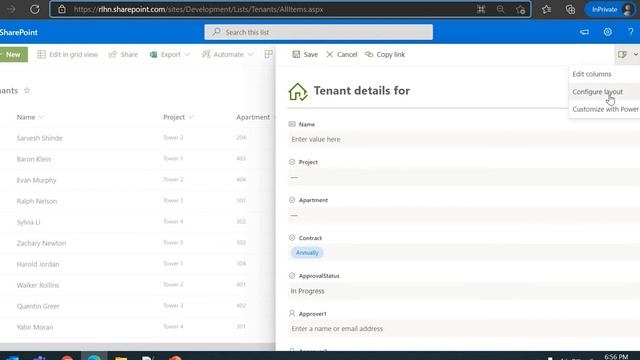Click the site lock icon in address bar

(x=62, y=9)
